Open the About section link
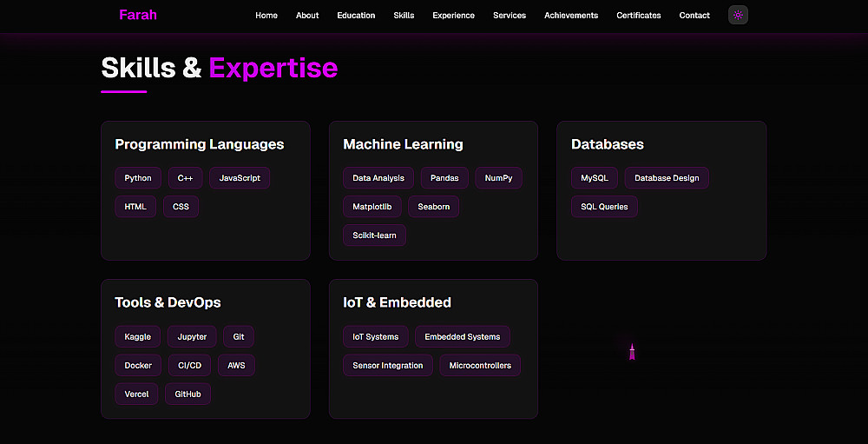868x444 pixels. tap(307, 16)
